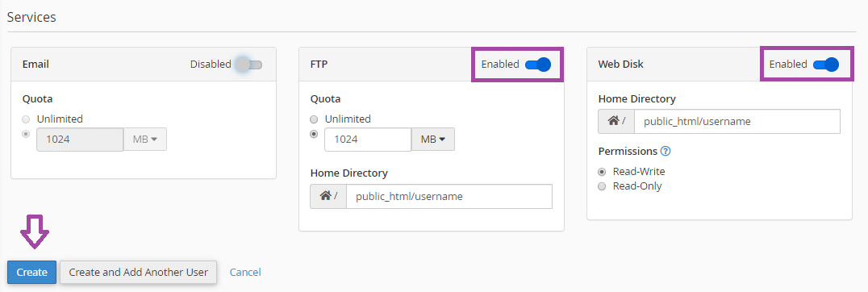Choose the 1024 MB quota radio for FTP

click(x=314, y=134)
